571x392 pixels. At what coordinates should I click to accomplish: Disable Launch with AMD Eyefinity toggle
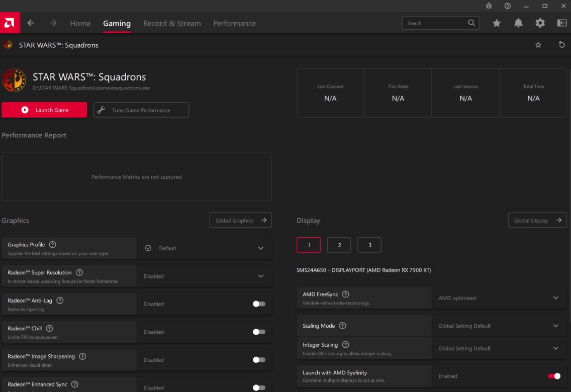(554, 376)
